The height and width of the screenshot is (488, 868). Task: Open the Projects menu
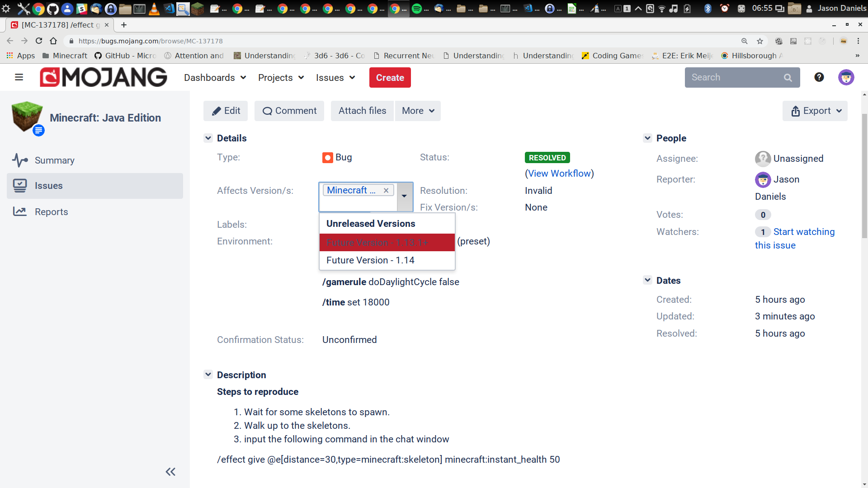point(281,78)
